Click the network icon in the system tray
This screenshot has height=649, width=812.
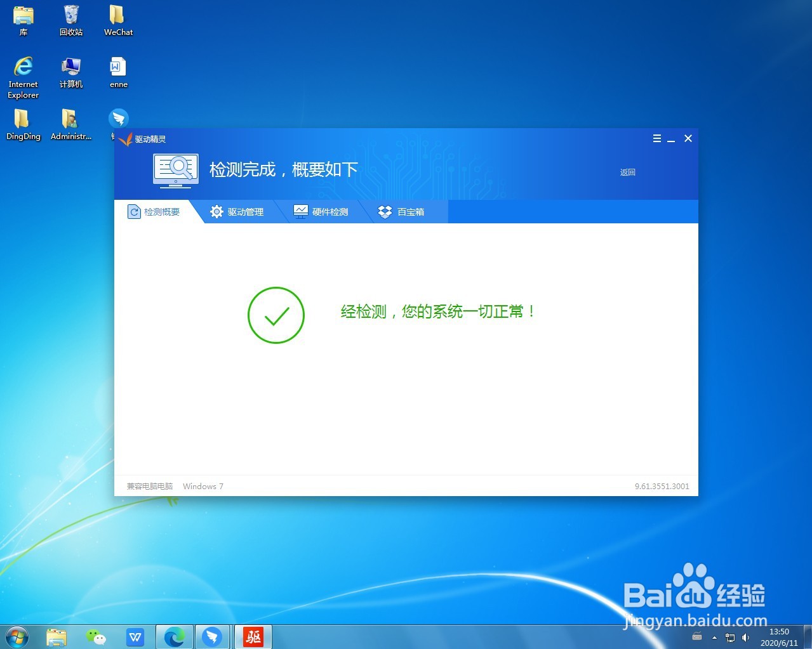(730, 638)
